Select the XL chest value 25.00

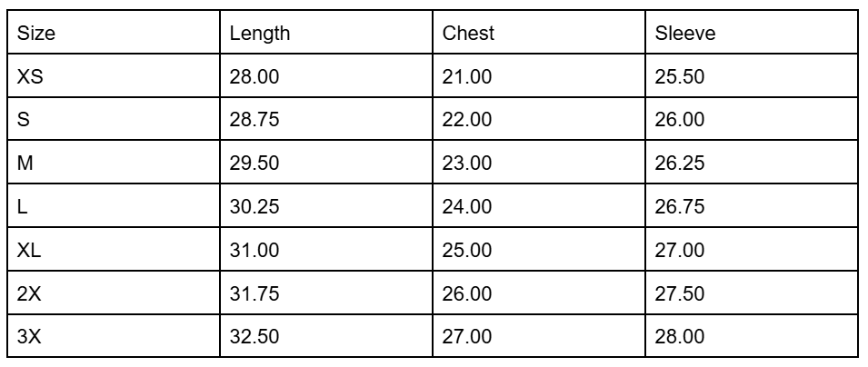point(539,249)
